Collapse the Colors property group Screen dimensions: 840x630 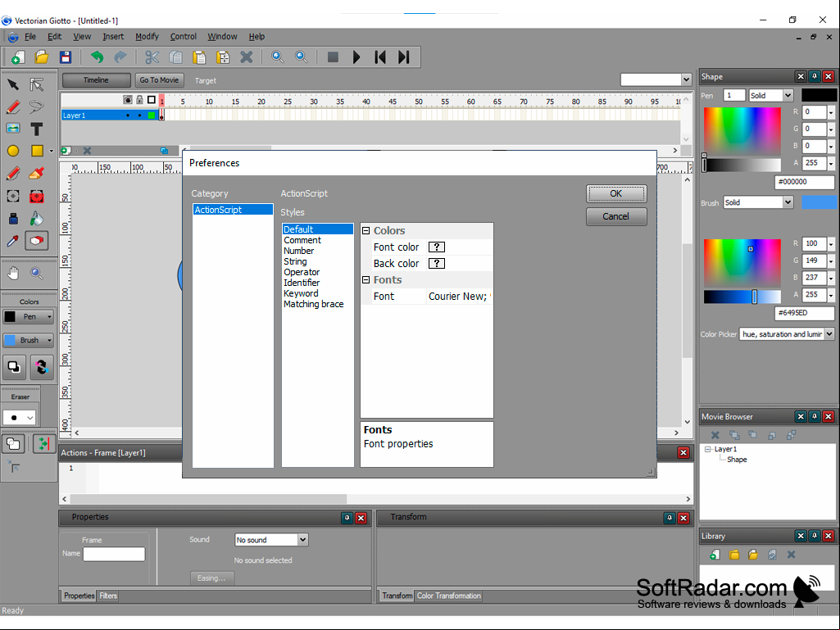(366, 231)
